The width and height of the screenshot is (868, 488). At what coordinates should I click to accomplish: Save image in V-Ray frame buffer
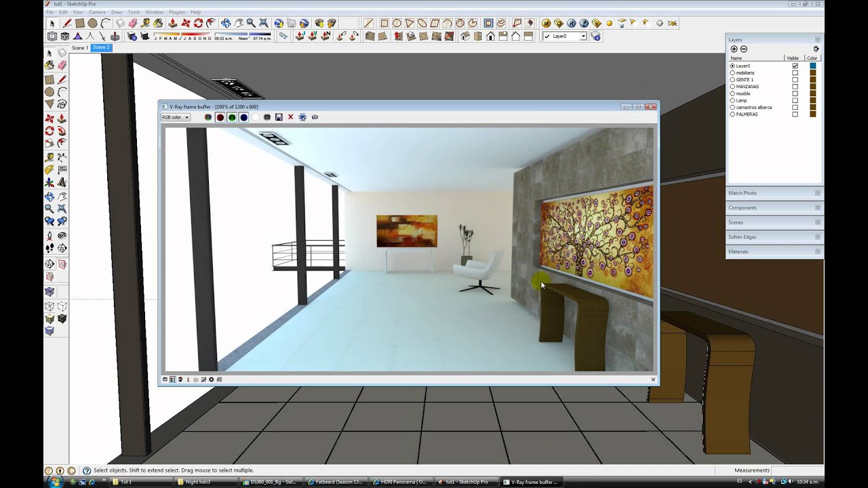[x=279, y=117]
